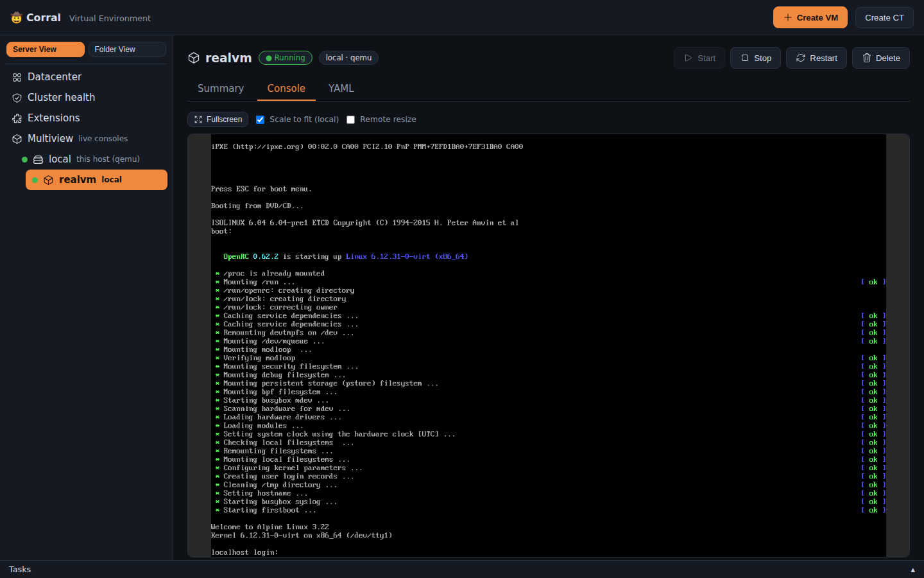Restart the realvm virtual machine
The image size is (924, 578).
pos(816,58)
